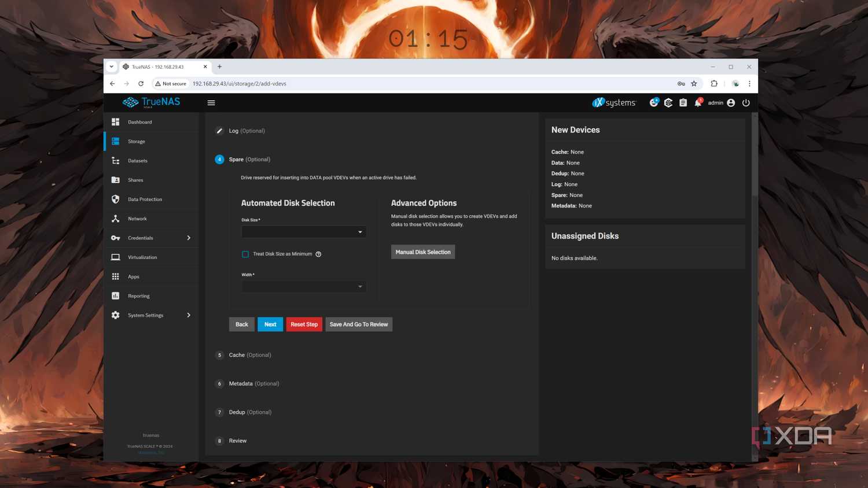Image resolution: width=868 pixels, height=488 pixels.
Task: Click the "Spare: None" entry
Action: click(567, 195)
